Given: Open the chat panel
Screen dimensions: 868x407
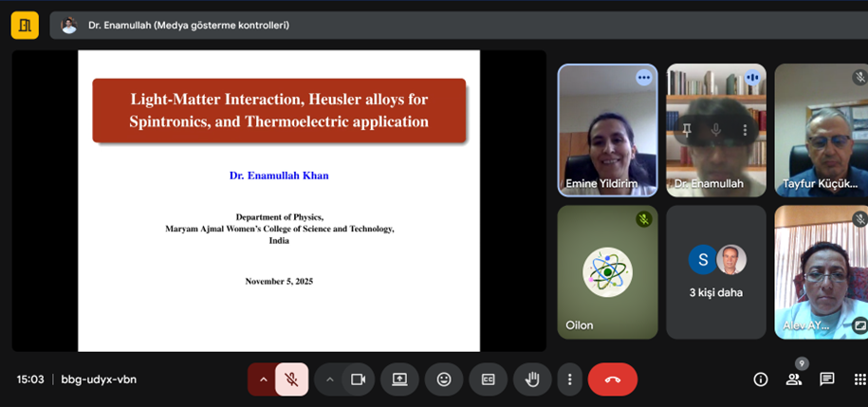Looking at the screenshot, I should 827,379.
